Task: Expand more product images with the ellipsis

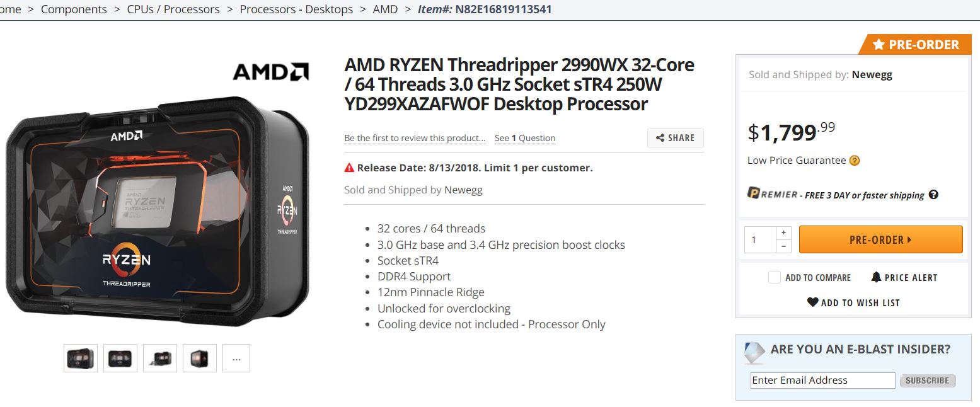Action: pos(236,358)
